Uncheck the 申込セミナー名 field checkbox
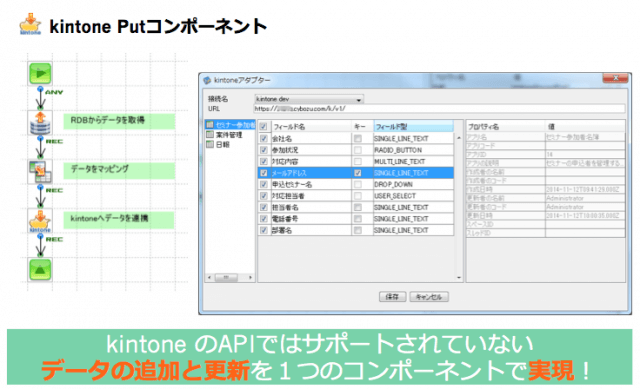The height and width of the screenshot is (389, 640). click(x=264, y=184)
